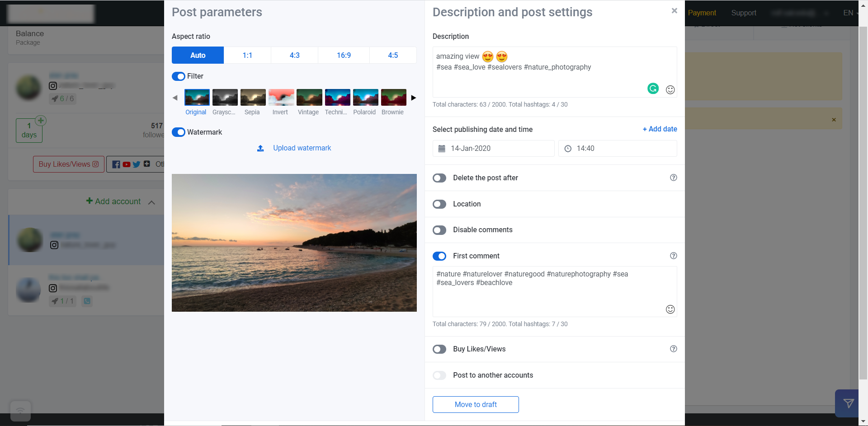868x426 pixels.
Task: Show help for Buy Likes/Views option
Action: [x=673, y=349]
